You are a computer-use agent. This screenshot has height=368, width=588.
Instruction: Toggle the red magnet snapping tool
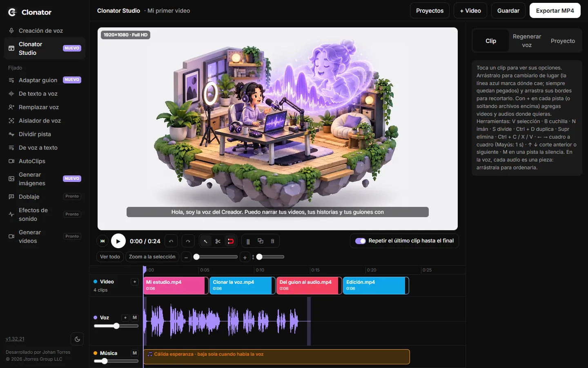point(231,241)
